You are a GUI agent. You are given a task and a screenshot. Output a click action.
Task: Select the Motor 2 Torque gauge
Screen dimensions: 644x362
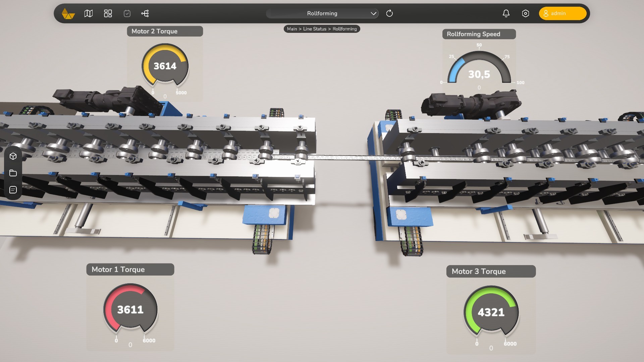tap(165, 66)
